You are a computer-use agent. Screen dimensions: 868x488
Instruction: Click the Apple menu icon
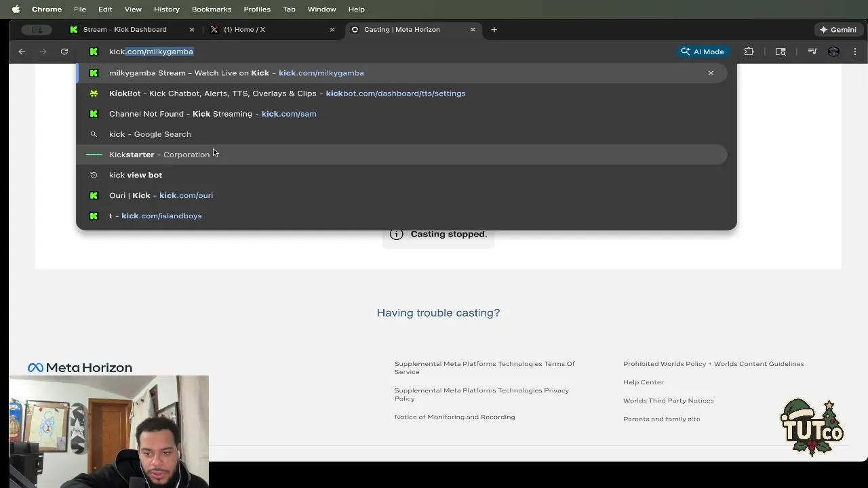[x=16, y=9]
